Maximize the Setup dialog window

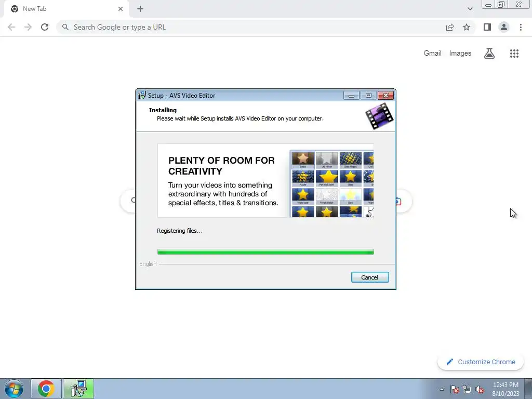368,96
